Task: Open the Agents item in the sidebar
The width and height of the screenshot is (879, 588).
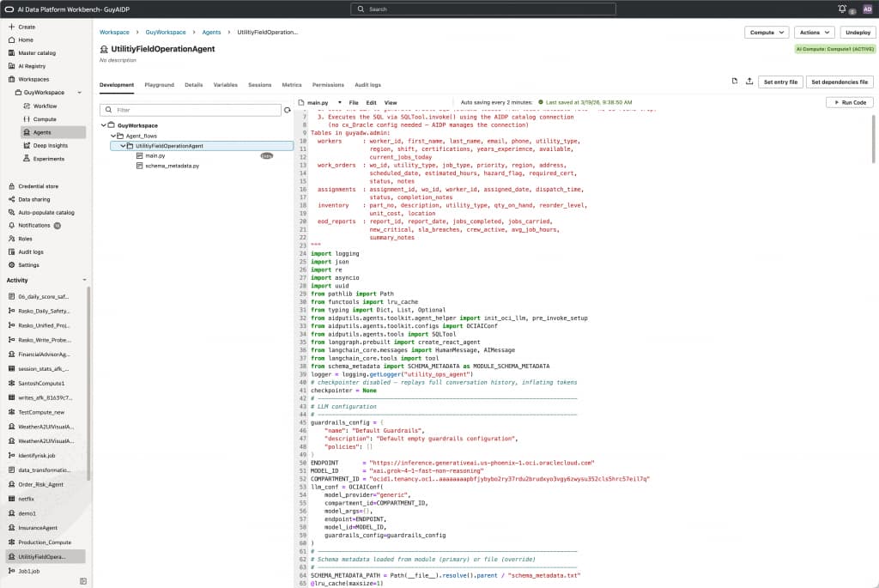Action: click(53, 132)
